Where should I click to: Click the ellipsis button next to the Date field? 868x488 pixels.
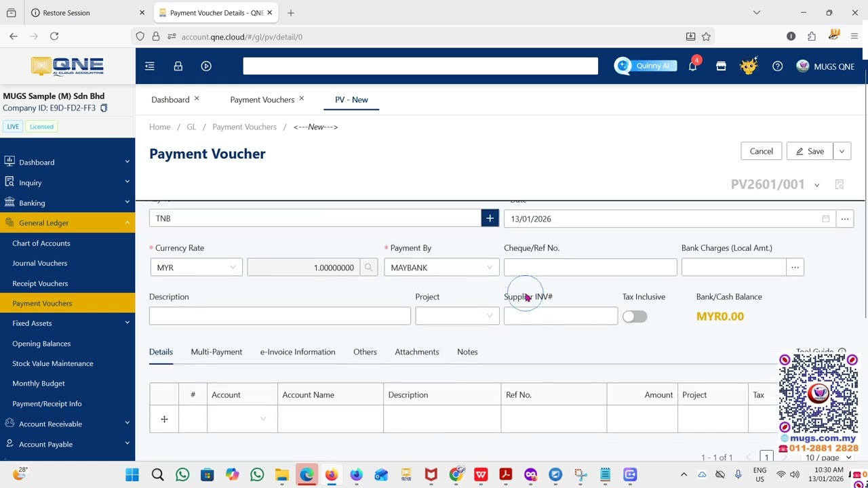coord(844,219)
